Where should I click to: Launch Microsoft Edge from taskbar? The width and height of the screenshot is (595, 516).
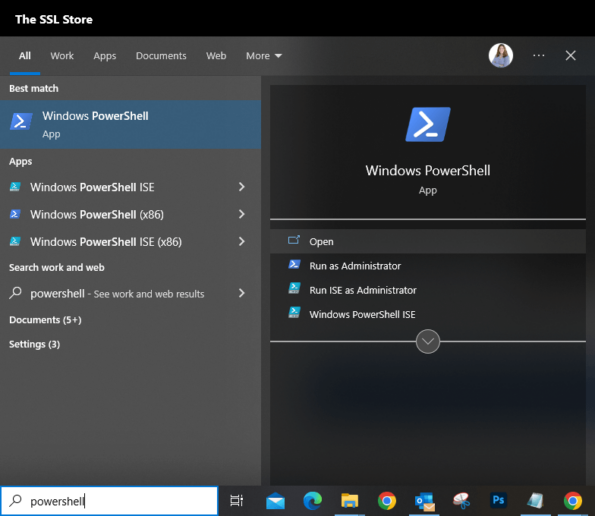pos(312,501)
